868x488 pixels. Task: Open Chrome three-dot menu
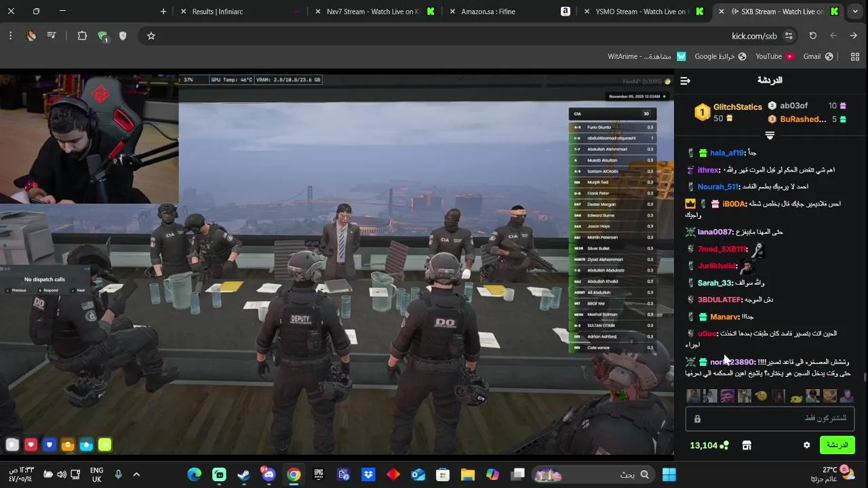(10, 36)
